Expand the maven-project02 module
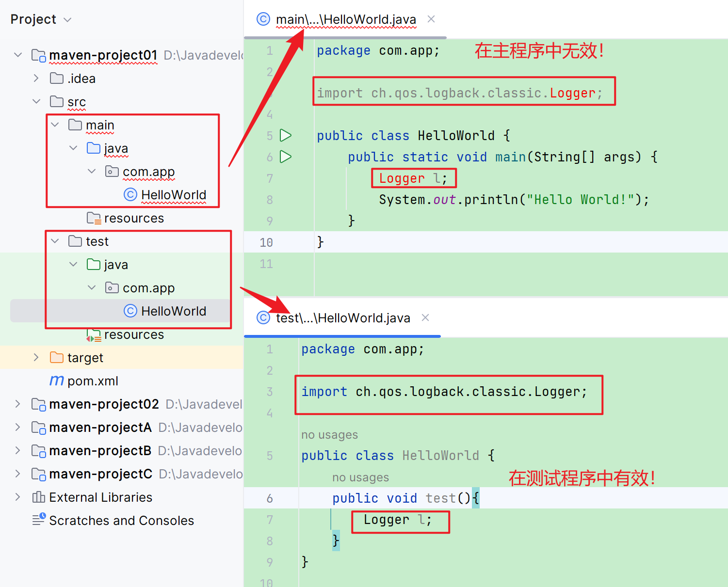 [18, 404]
